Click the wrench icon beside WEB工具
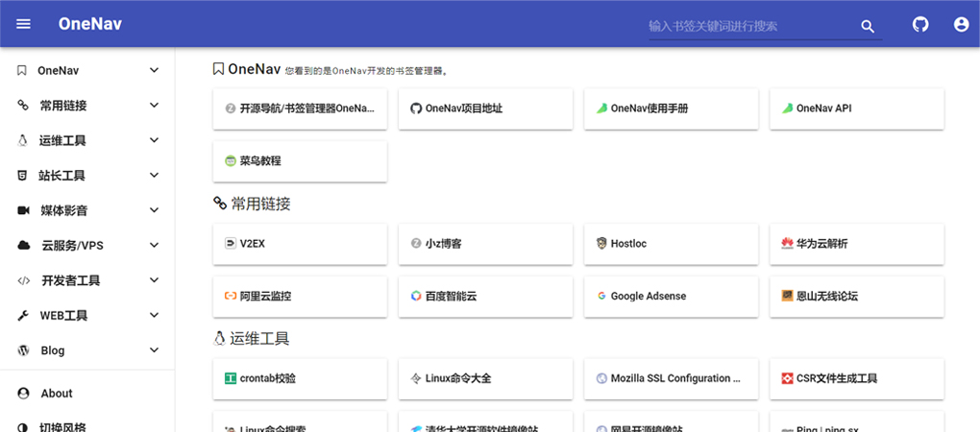The height and width of the screenshot is (432, 980). (22, 315)
